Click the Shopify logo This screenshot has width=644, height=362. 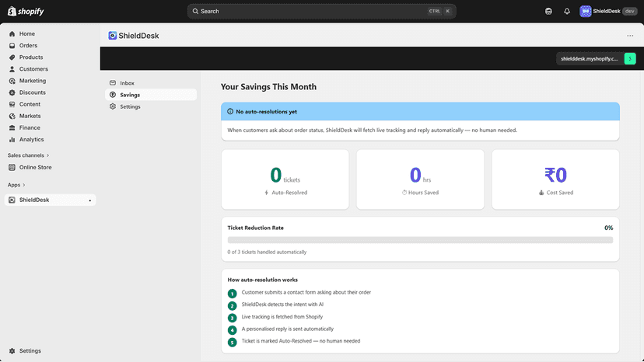point(26,11)
